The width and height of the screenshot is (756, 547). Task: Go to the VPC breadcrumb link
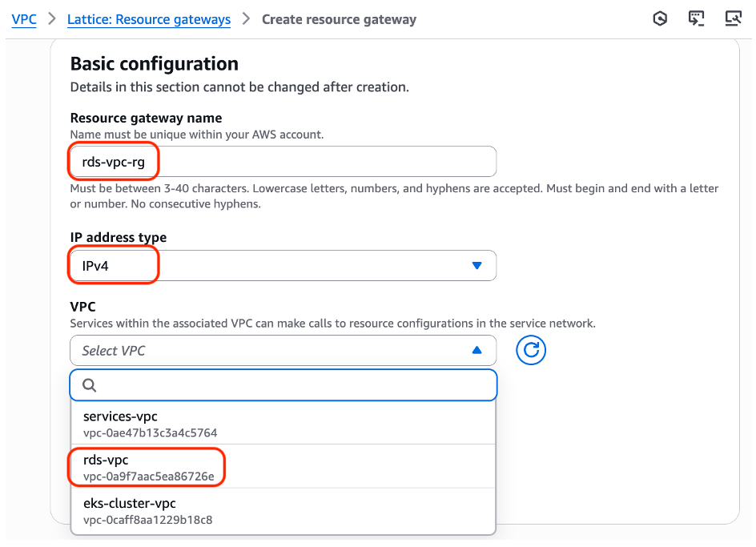[24, 19]
